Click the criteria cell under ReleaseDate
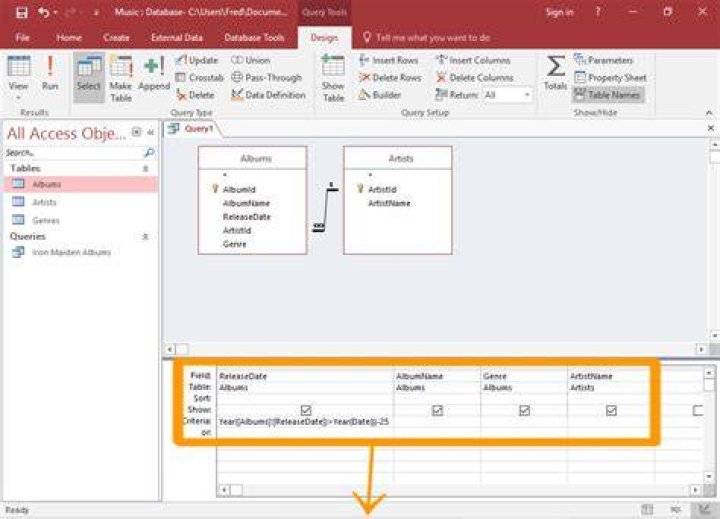 305,422
